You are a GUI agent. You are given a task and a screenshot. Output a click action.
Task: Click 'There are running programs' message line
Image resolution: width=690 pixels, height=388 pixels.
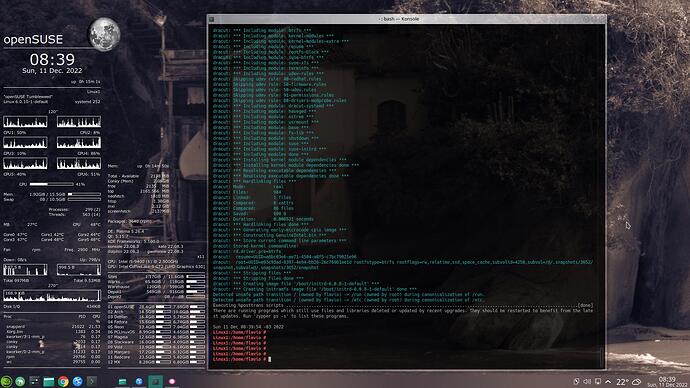[x=403, y=310]
